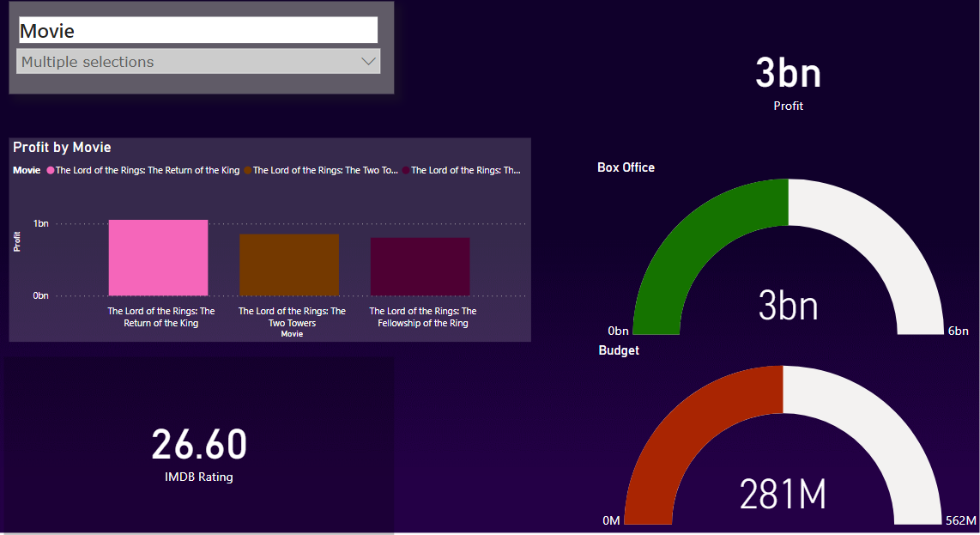The width and height of the screenshot is (980, 535).
Task: Click the pink legend dot for Return of the King
Action: tap(51, 171)
